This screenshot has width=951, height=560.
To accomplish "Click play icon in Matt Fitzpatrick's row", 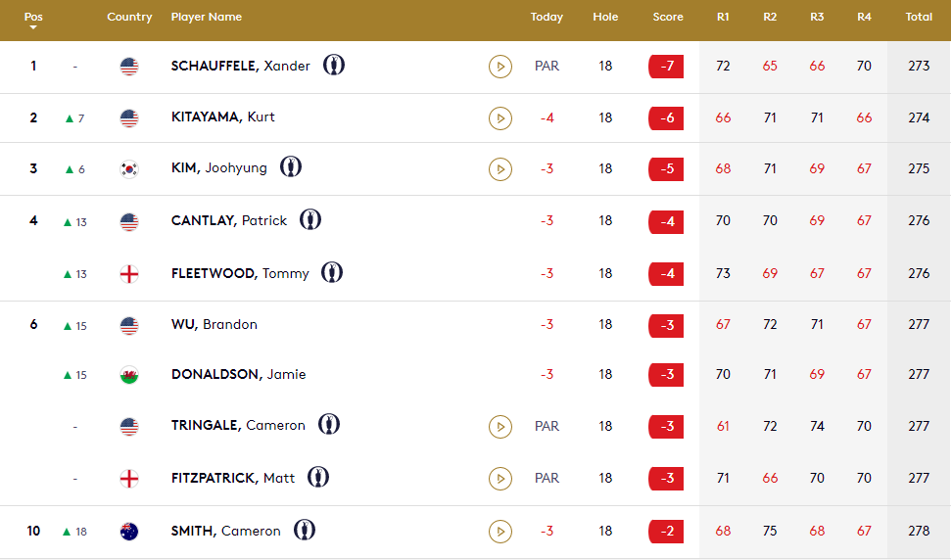I will tap(499, 479).
